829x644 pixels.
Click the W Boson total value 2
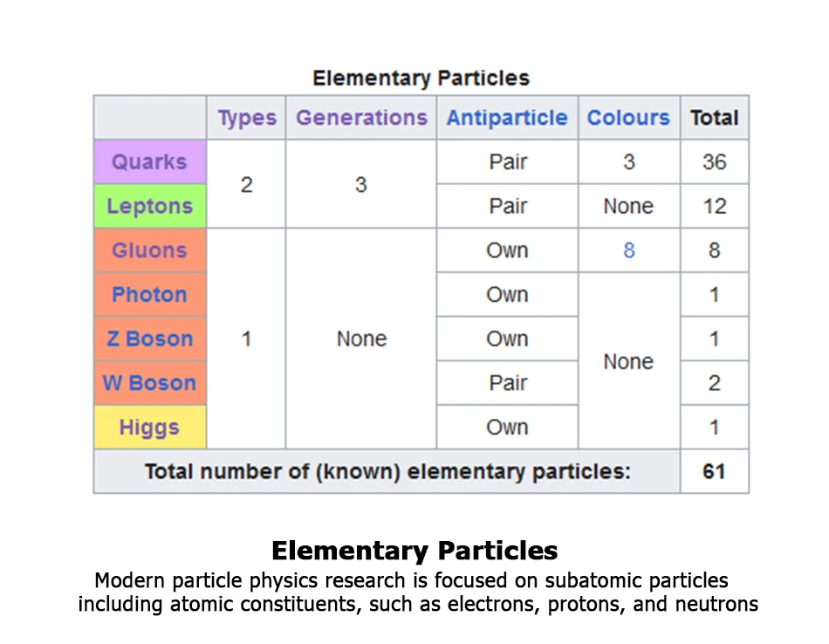[x=714, y=383]
